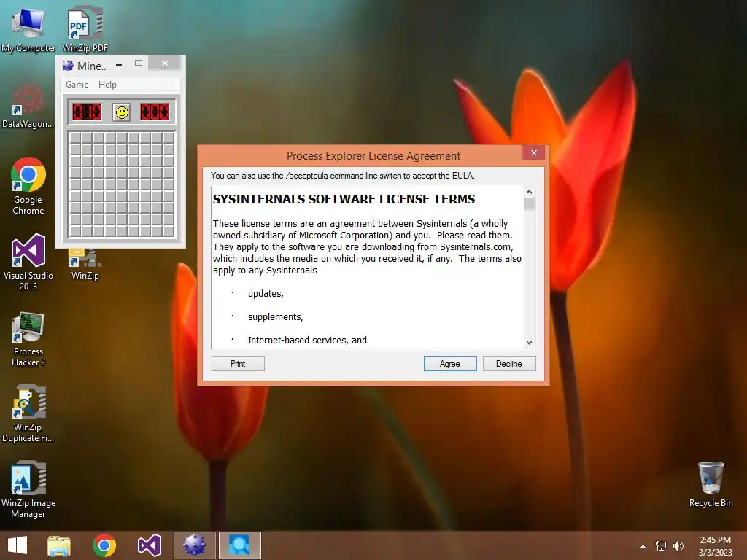Click the Minesweeper title bar mine icon

(x=68, y=65)
